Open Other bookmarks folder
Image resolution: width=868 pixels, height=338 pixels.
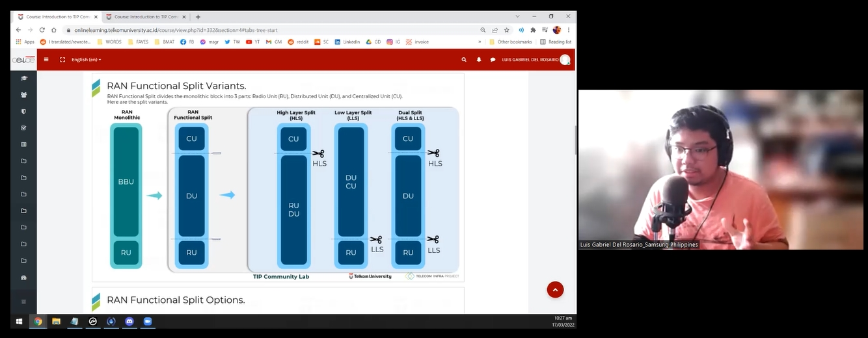point(511,42)
